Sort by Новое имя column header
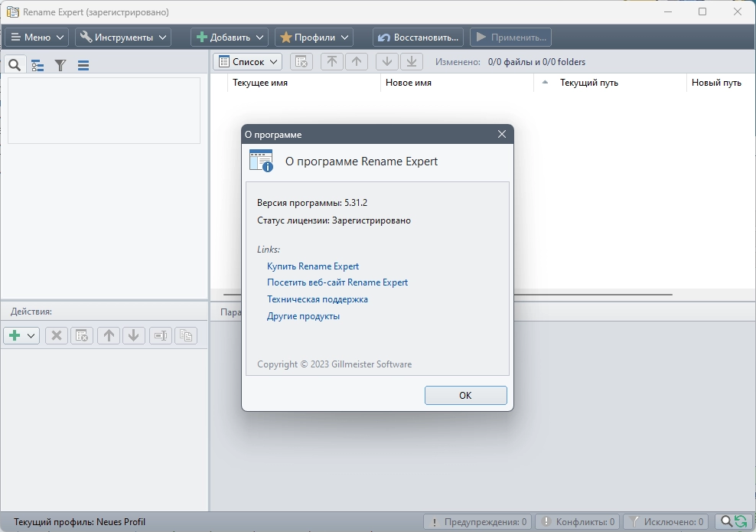 [x=457, y=83]
